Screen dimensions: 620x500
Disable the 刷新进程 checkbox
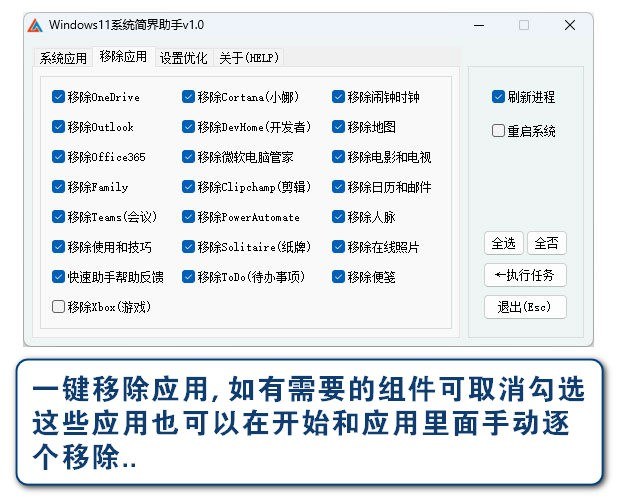(x=498, y=97)
